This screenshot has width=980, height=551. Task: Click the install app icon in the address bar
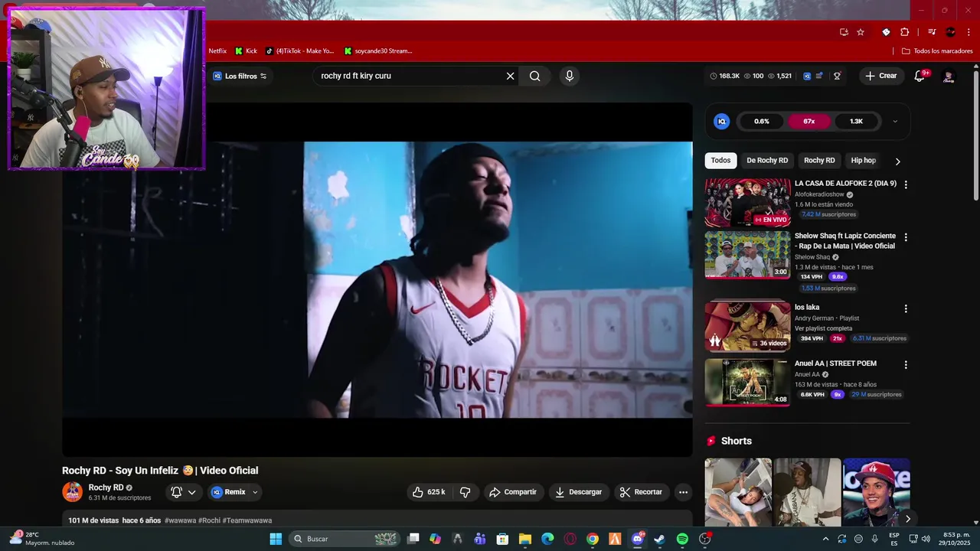pos(844,32)
